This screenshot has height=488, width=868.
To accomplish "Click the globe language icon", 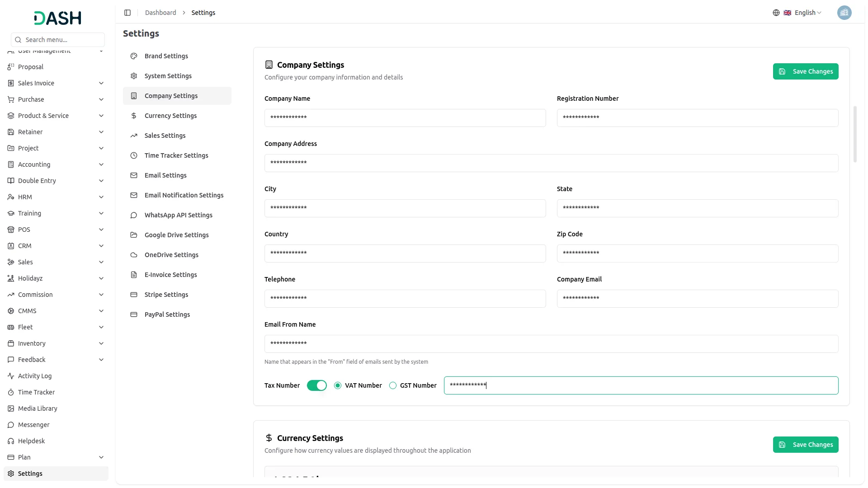I will [x=776, y=13].
